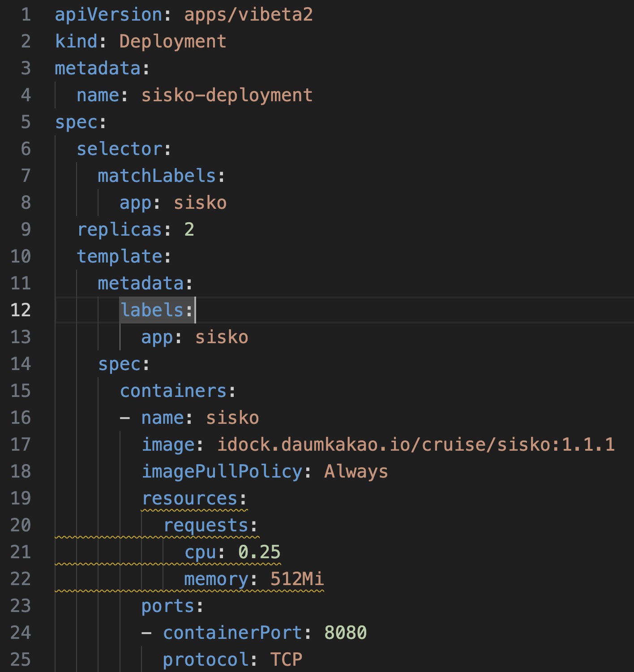Click 'sisko' value on line 13

[222, 337]
